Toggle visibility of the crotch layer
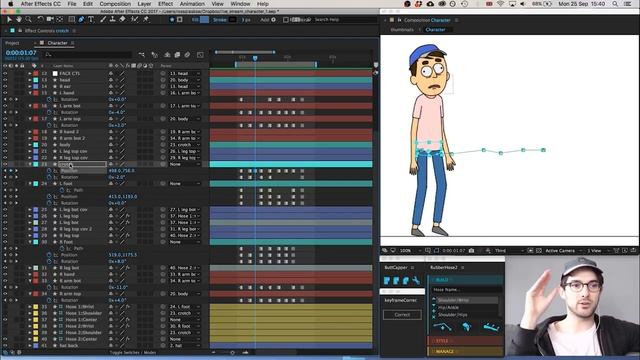 click(x=5, y=164)
